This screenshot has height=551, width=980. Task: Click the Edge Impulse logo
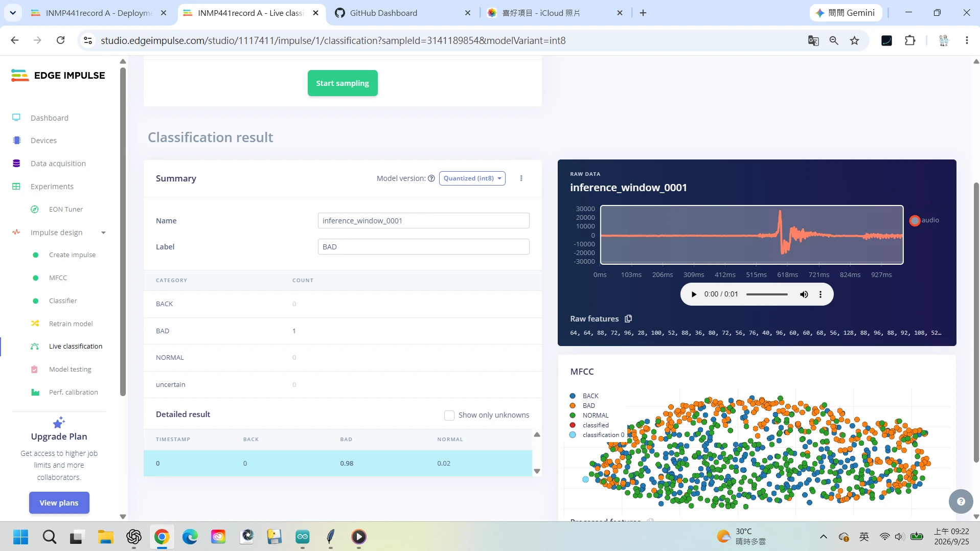coord(58,75)
